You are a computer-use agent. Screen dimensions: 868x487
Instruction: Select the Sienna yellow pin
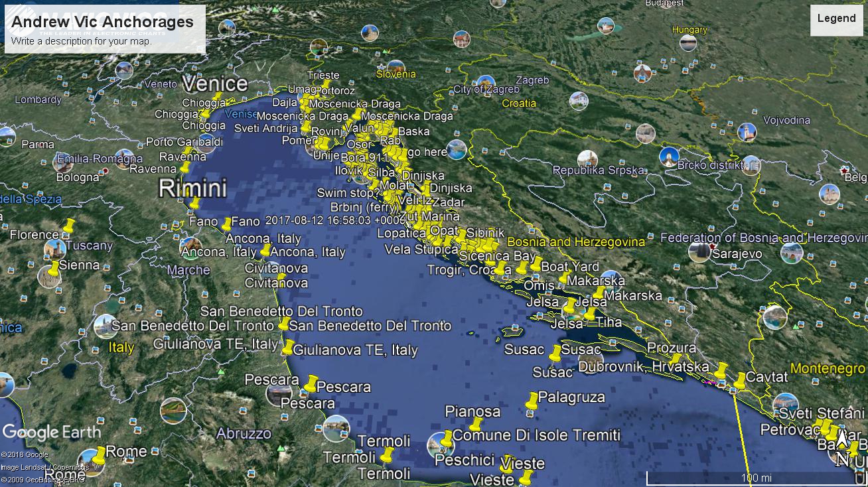[x=54, y=269]
